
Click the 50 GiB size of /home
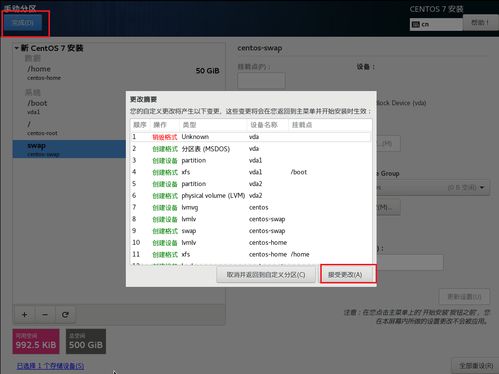(x=207, y=71)
